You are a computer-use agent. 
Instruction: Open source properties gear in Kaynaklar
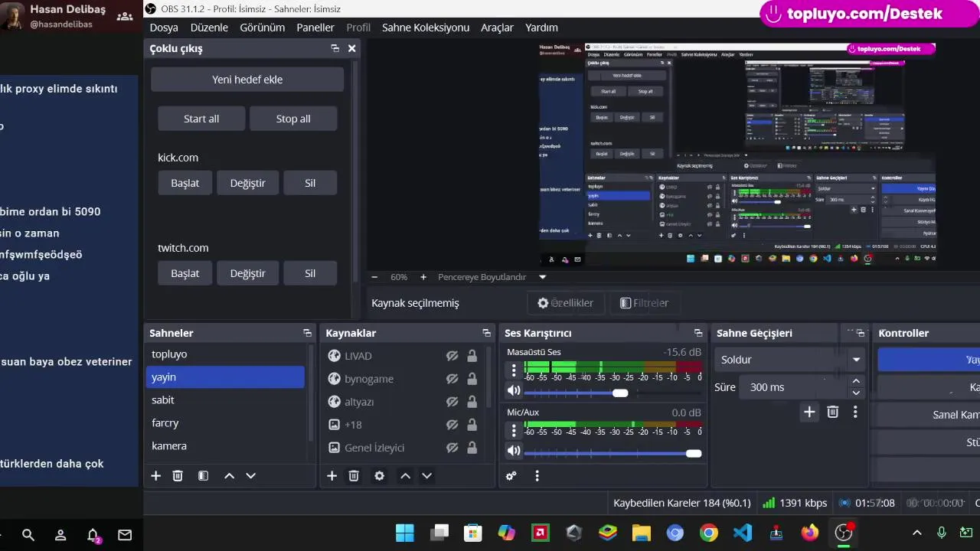(x=379, y=476)
